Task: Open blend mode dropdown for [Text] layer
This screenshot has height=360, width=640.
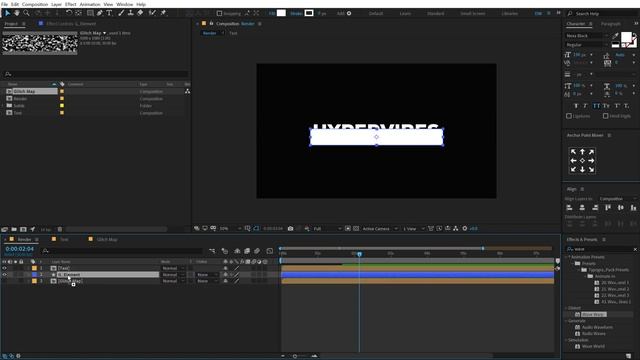Action: [x=173, y=268]
